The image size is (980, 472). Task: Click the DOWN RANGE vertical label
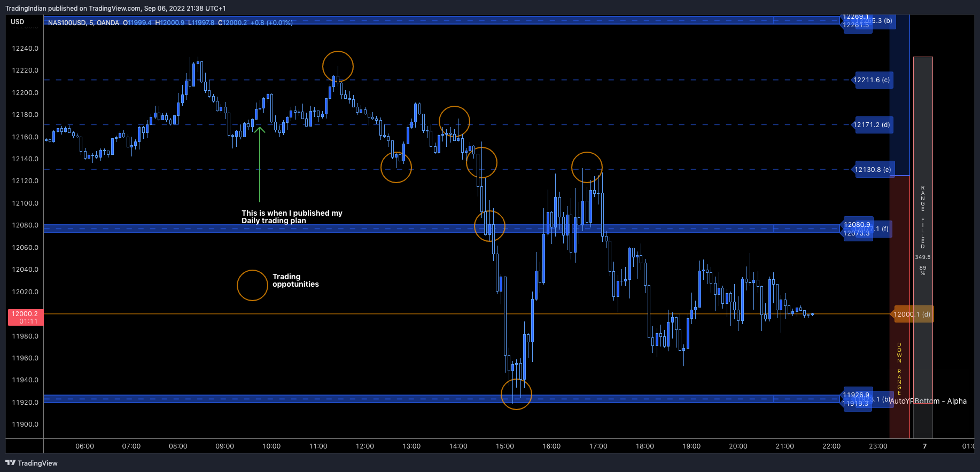(899, 369)
